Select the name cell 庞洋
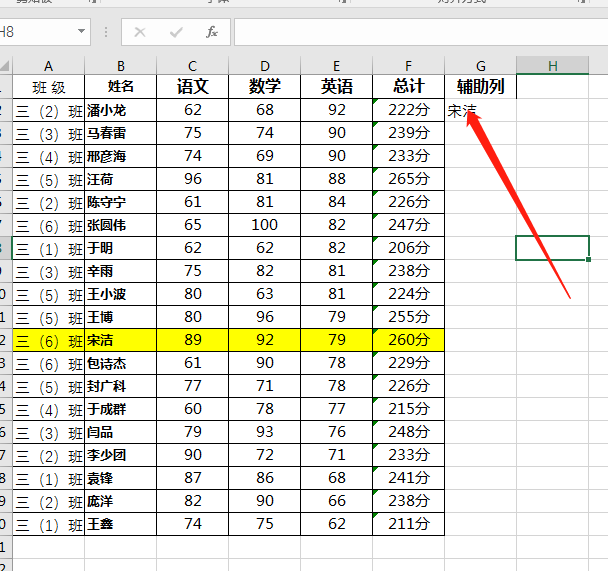Screen dimensions: 608x571 (x=121, y=501)
